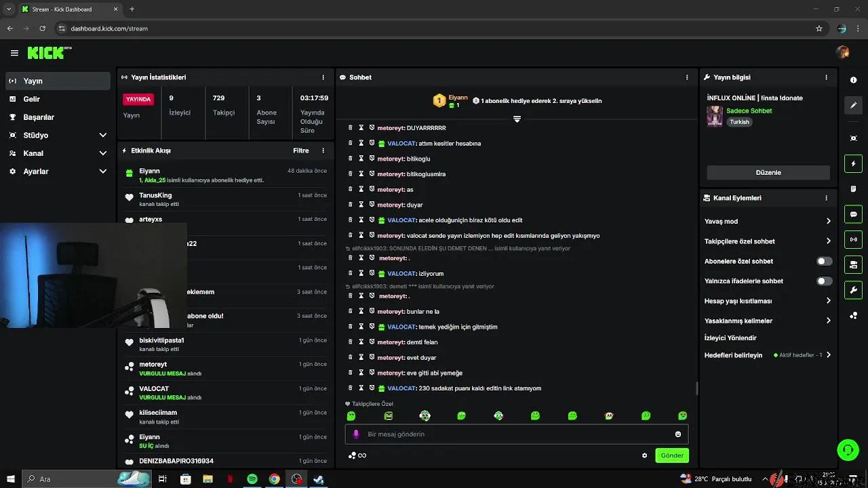Viewport: 868px width, 488px height.
Task: Open Yavaş mod options chevron
Action: [x=828, y=221]
